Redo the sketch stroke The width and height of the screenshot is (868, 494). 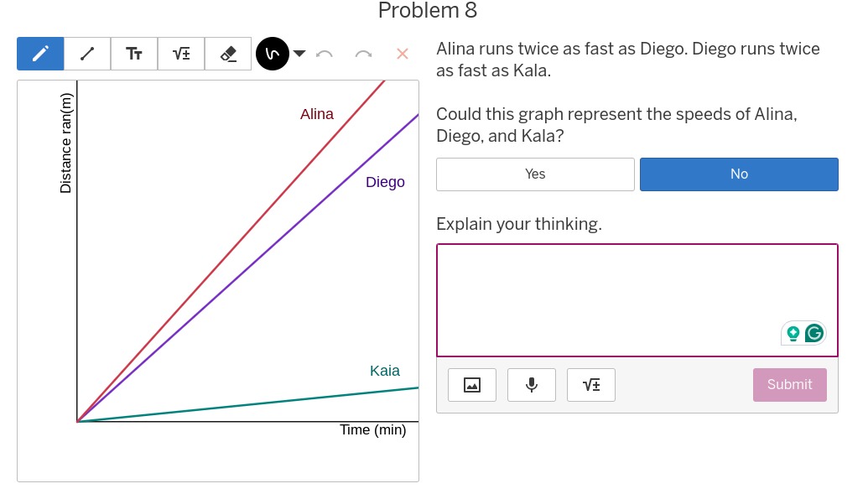[x=363, y=55]
